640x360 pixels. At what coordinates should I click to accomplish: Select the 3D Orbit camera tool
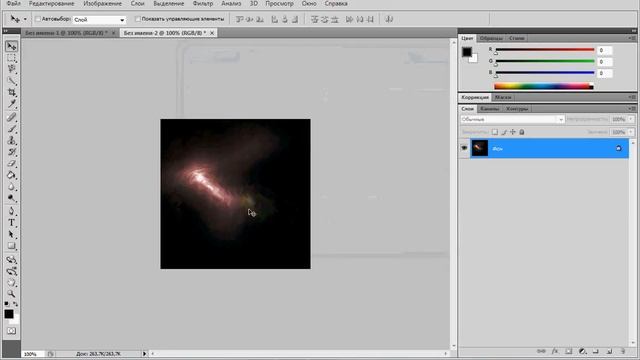tap(11, 271)
